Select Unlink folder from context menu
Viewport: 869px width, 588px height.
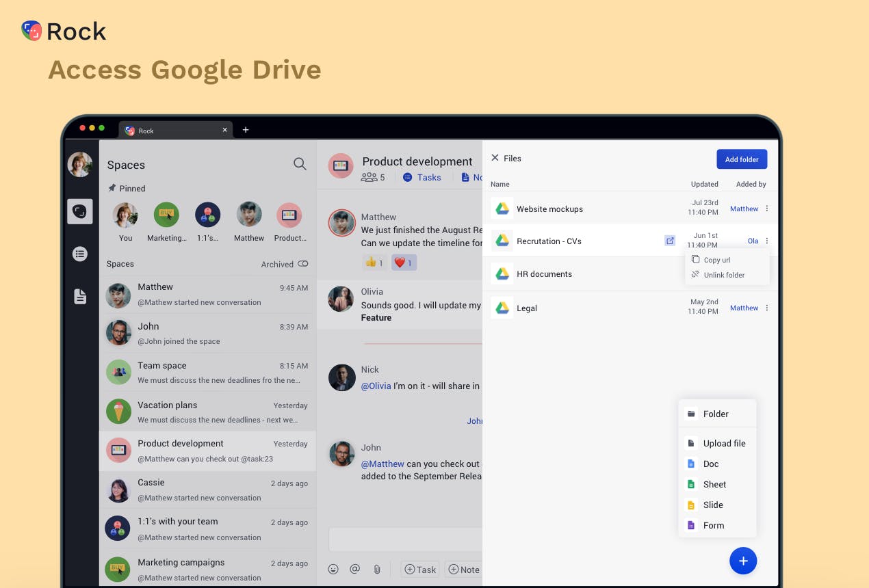click(723, 275)
